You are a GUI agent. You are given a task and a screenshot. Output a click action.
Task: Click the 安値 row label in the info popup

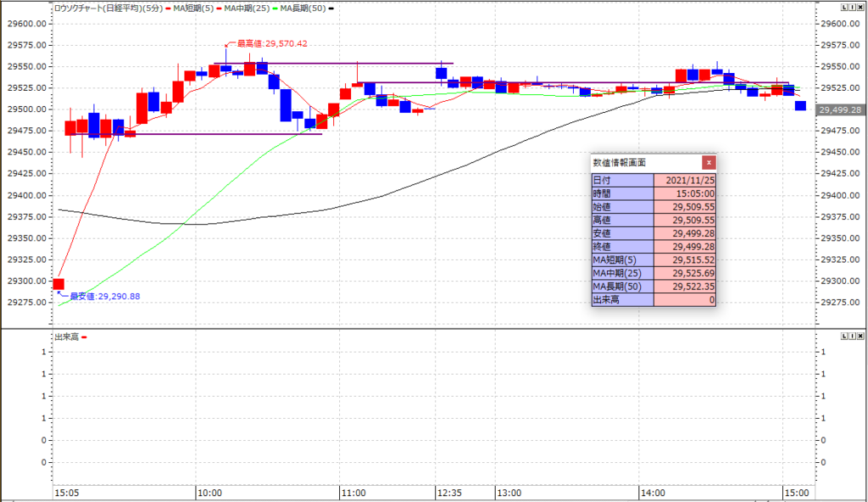point(623,233)
